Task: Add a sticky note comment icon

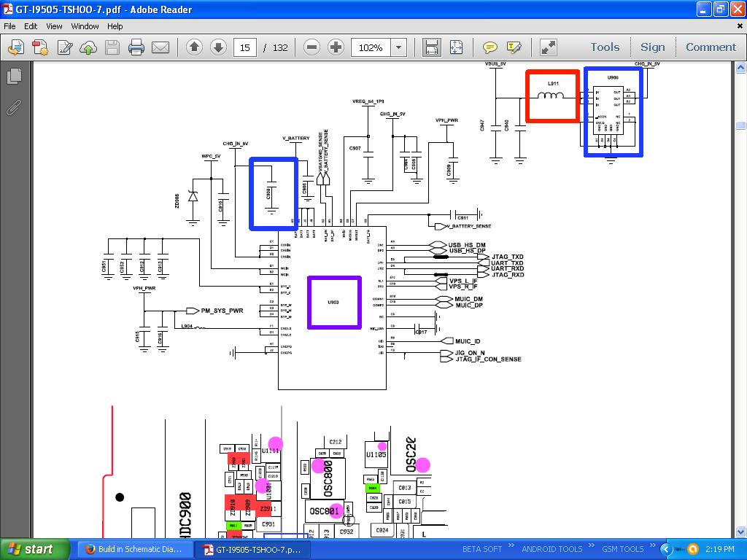Action: (x=489, y=47)
